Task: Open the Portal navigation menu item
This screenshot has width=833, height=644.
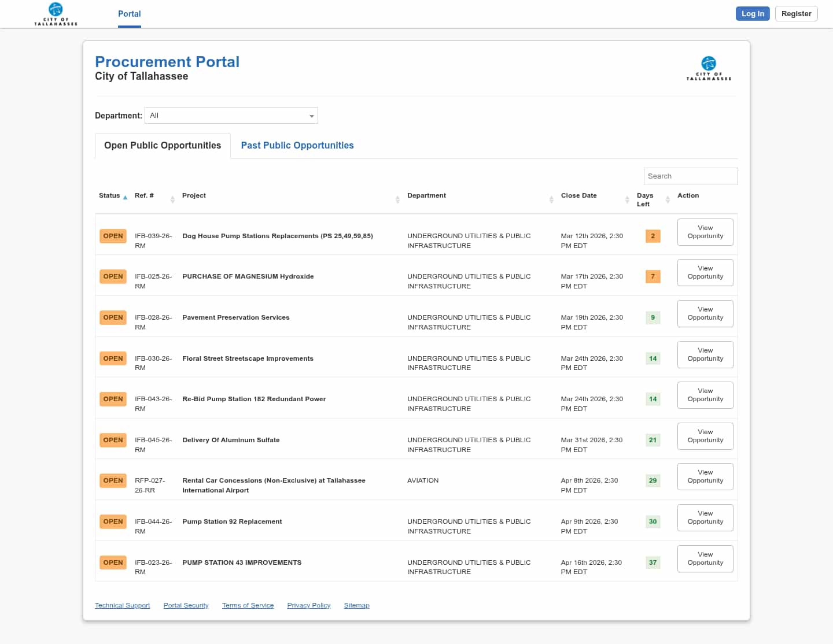Action: [x=129, y=14]
